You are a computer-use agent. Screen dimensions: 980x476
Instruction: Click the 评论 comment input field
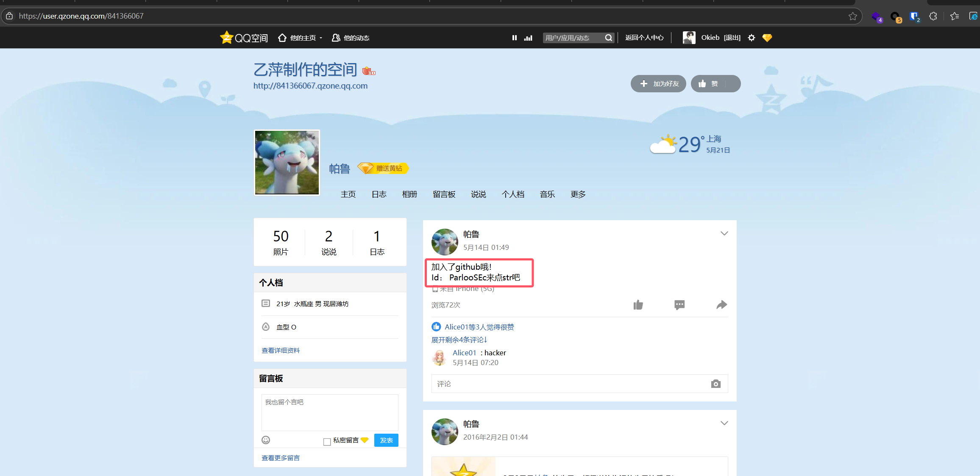[568, 384]
